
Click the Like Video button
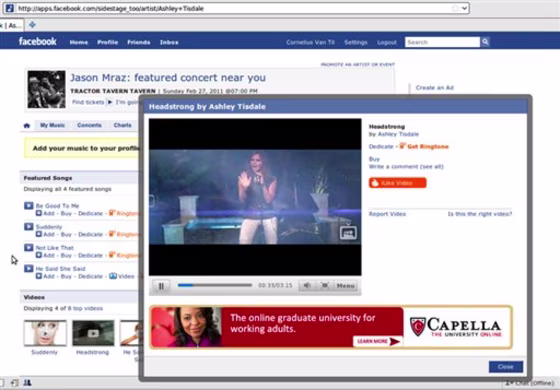click(x=398, y=183)
